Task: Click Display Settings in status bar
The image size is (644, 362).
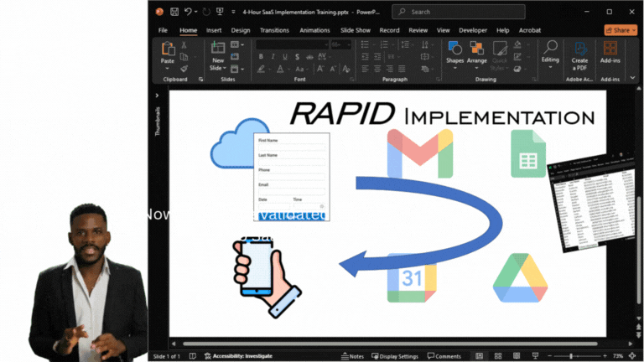Action: (395, 356)
